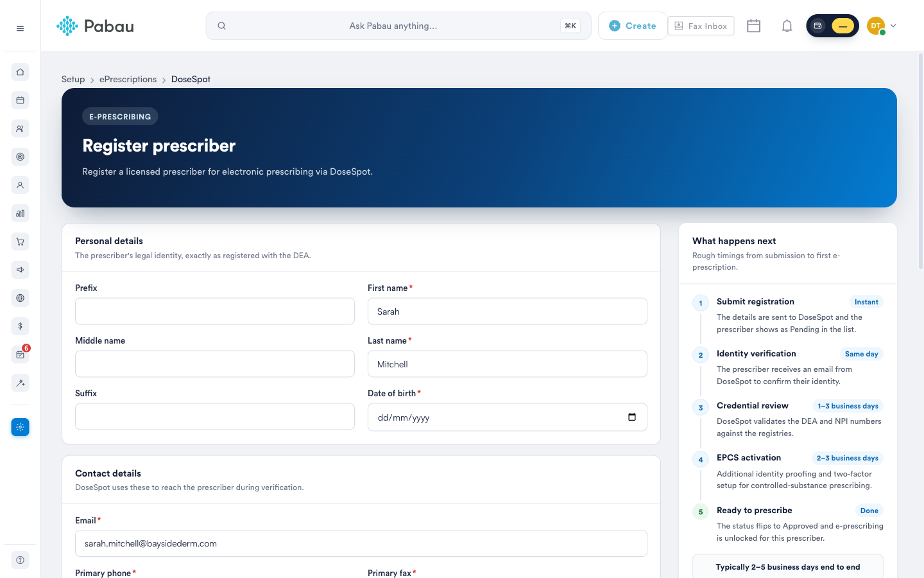The height and width of the screenshot is (578, 924).
Task: Click the Contact details section heading
Action: pyautogui.click(x=108, y=473)
